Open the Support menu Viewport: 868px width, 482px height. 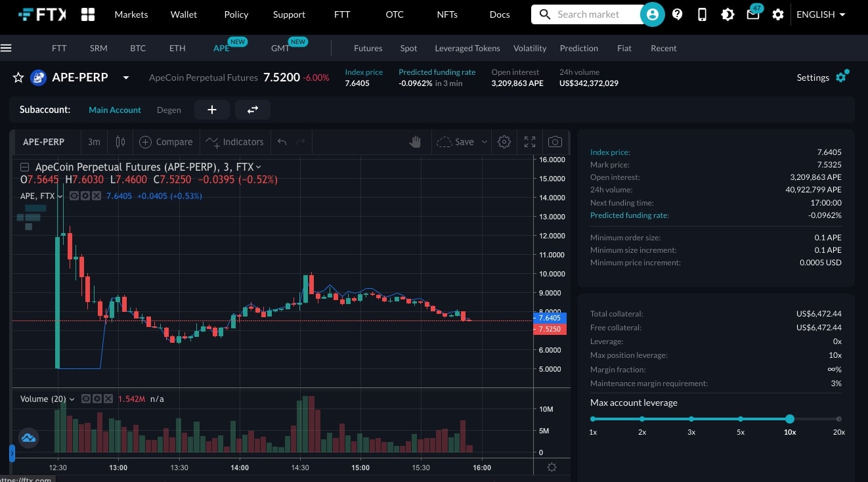[x=289, y=14]
